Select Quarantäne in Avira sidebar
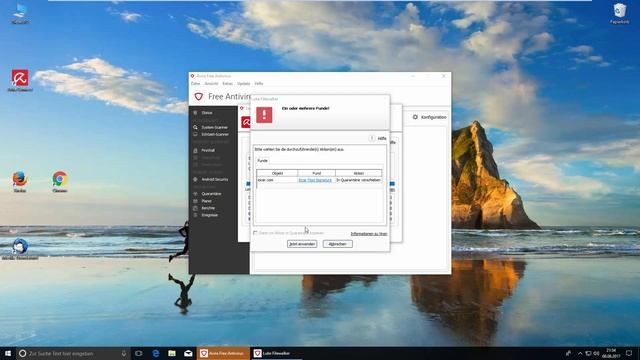This screenshot has width=640, height=360. pos(211,194)
